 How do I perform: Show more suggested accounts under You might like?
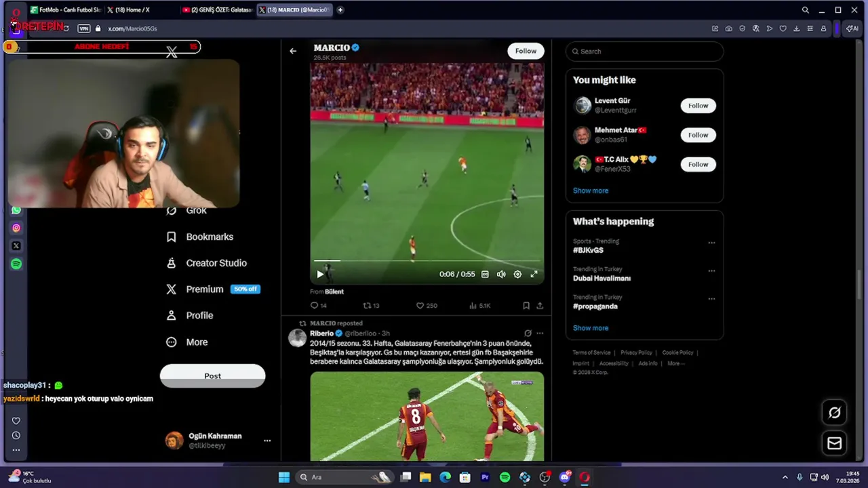591,190
